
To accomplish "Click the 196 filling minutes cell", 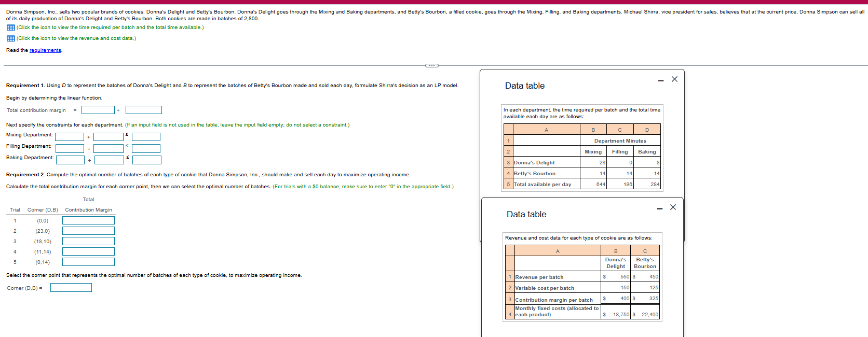I will pos(620,185).
